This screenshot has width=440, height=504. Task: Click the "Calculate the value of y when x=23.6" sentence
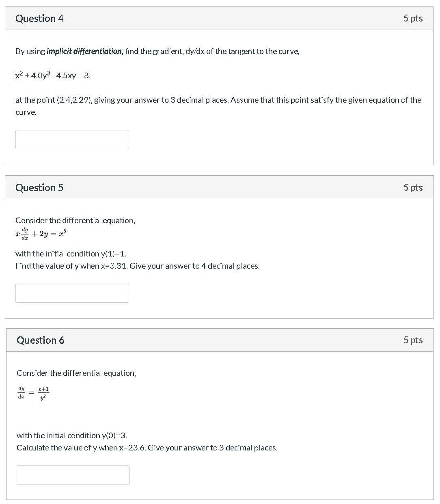pyautogui.click(x=147, y=448)
